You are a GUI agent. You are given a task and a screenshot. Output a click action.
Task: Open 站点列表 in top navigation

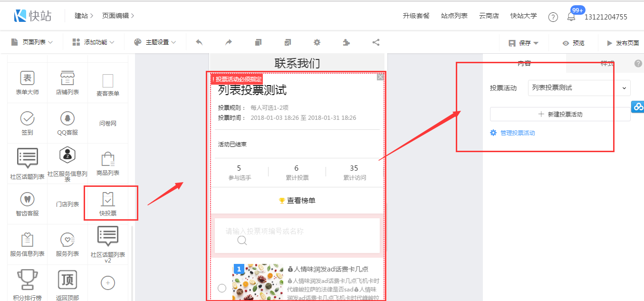click(454, 16)
